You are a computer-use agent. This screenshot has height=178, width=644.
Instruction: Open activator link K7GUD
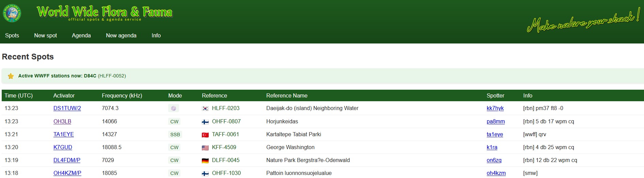click(63, 147)
